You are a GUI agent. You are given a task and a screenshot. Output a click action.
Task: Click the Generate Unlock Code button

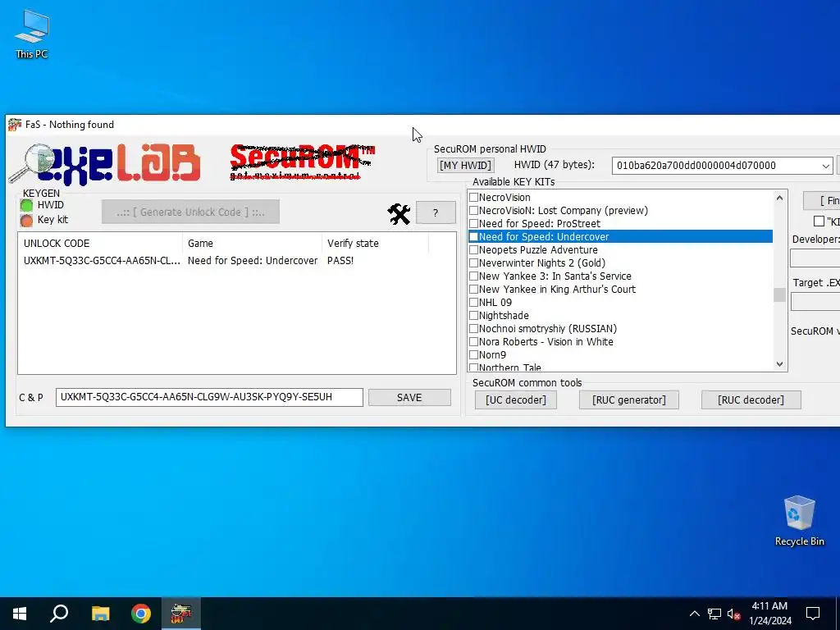pyautogui.click(x=190, y=212)
